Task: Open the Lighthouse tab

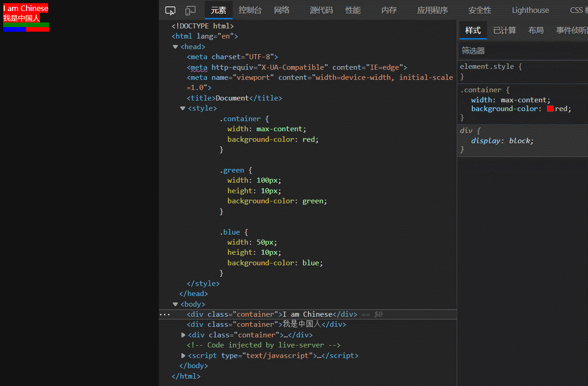Action: tap(530, 10)
